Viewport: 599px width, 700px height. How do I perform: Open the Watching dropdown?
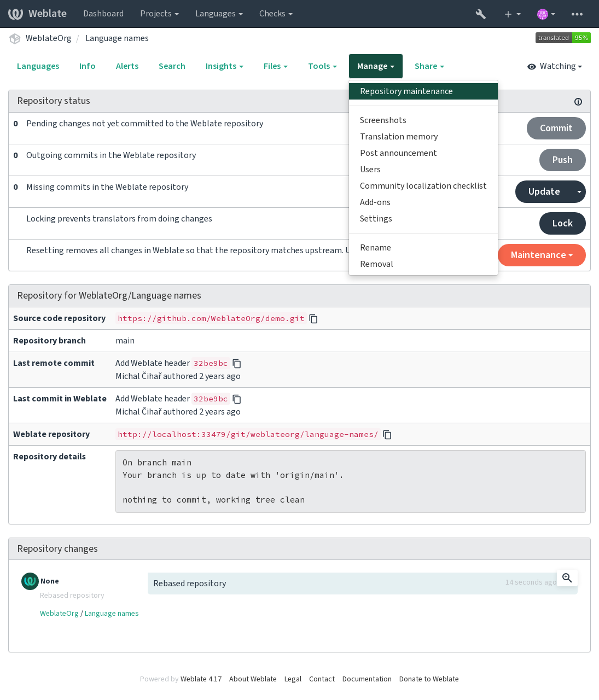tap(555, 66)
